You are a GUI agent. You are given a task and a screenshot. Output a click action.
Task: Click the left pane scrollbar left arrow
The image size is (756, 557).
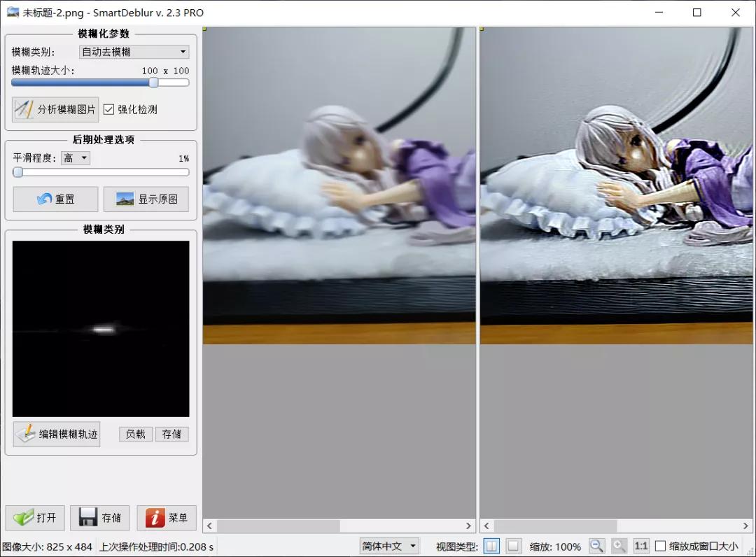(209, 526)
